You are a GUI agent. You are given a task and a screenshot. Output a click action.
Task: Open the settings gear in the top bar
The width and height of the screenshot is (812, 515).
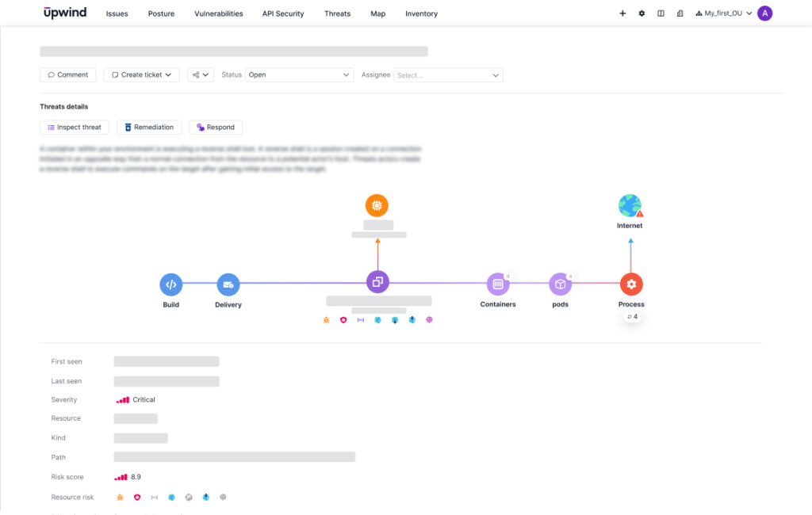(x=642, y=13)
